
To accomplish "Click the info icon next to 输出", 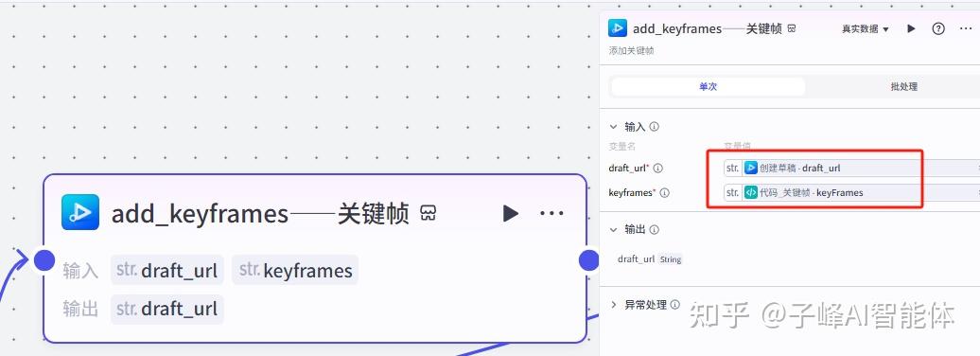I will 655,230.
